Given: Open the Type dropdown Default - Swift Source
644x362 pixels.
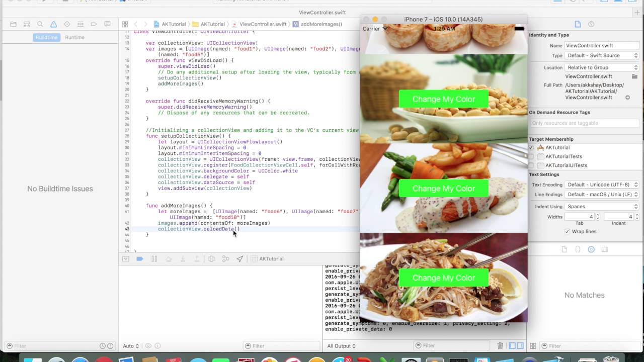Looking at the screenshot, I should coord(602,56).
